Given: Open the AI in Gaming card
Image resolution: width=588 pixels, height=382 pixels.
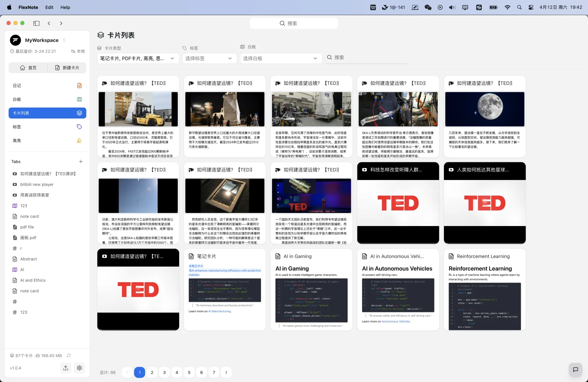Looking at the screenshot, I should tap(312, 290).
